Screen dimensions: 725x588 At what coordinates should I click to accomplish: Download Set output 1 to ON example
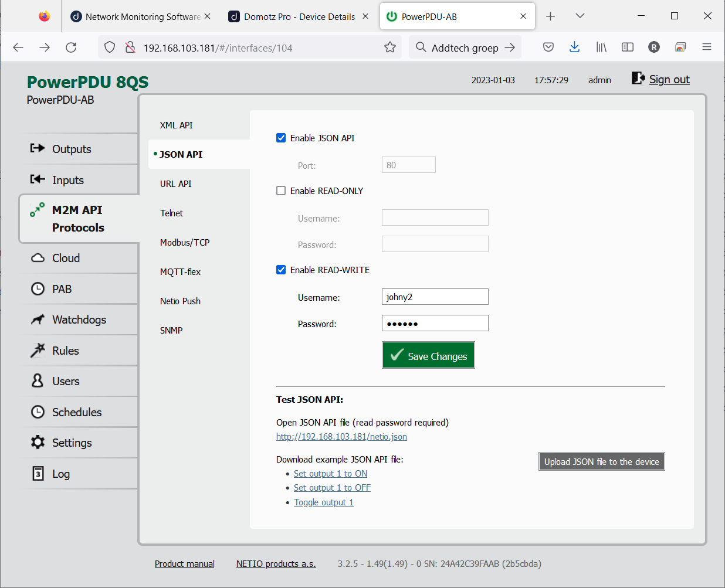pos(331,474)
